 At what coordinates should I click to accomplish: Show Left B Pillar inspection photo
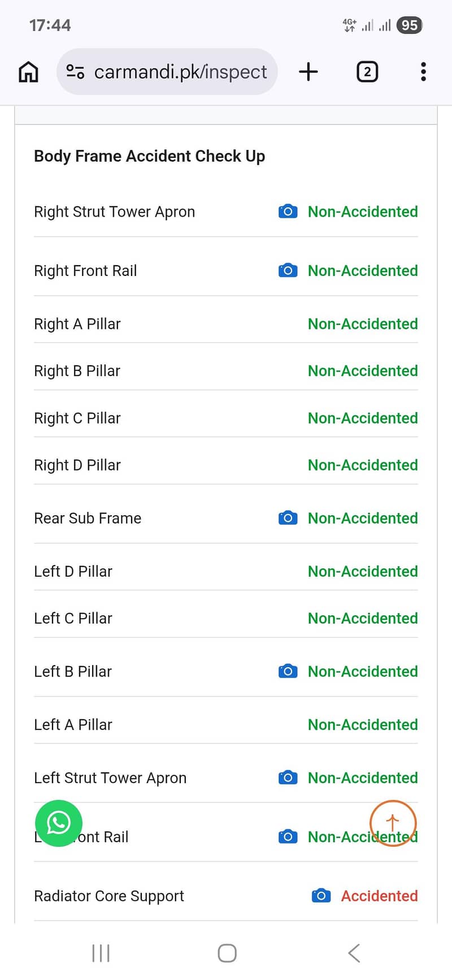(288, 671)
